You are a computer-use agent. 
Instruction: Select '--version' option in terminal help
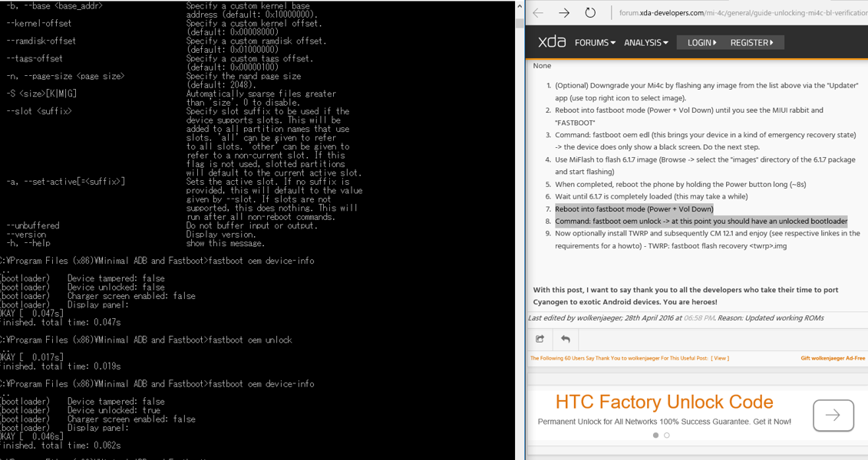[x=28, y=235]
